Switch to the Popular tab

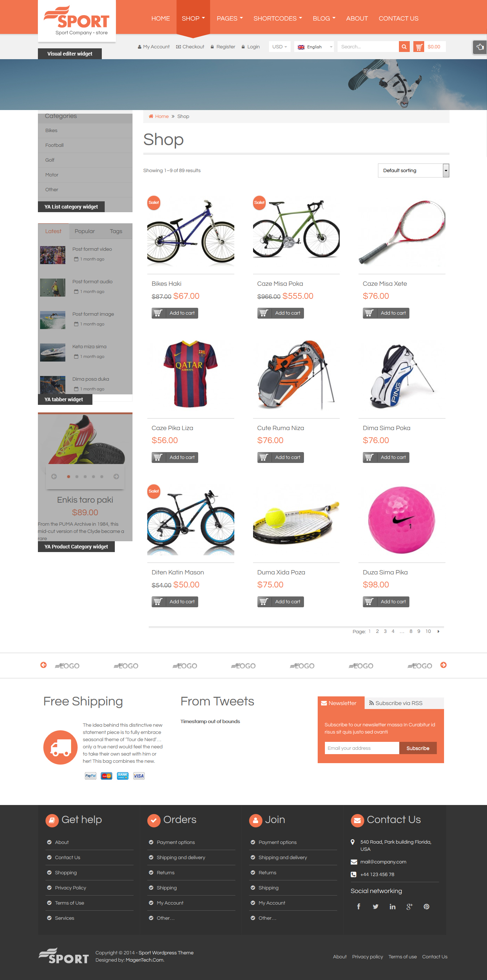[x=84, y=231]
